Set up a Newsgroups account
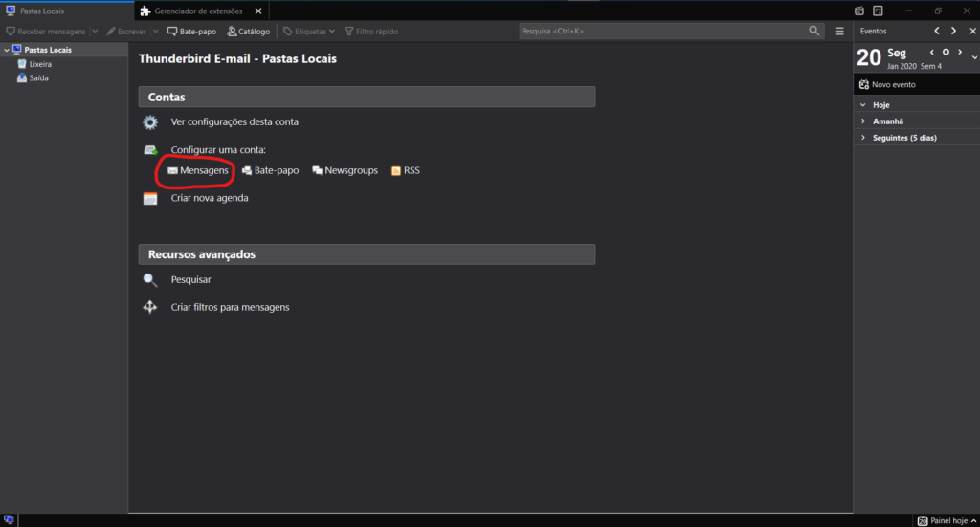This screenshot has height=527, width=980. [x=345, y=170]
